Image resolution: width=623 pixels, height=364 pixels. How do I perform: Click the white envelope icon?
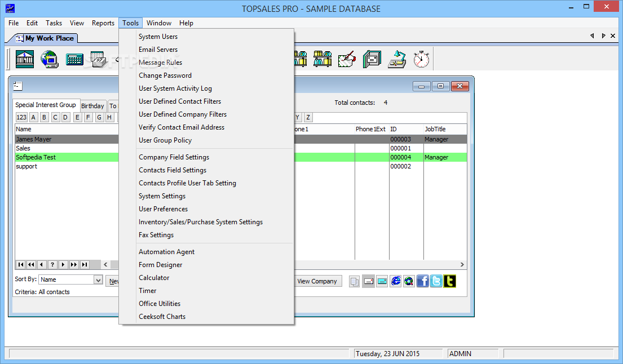tap(368, 281)
